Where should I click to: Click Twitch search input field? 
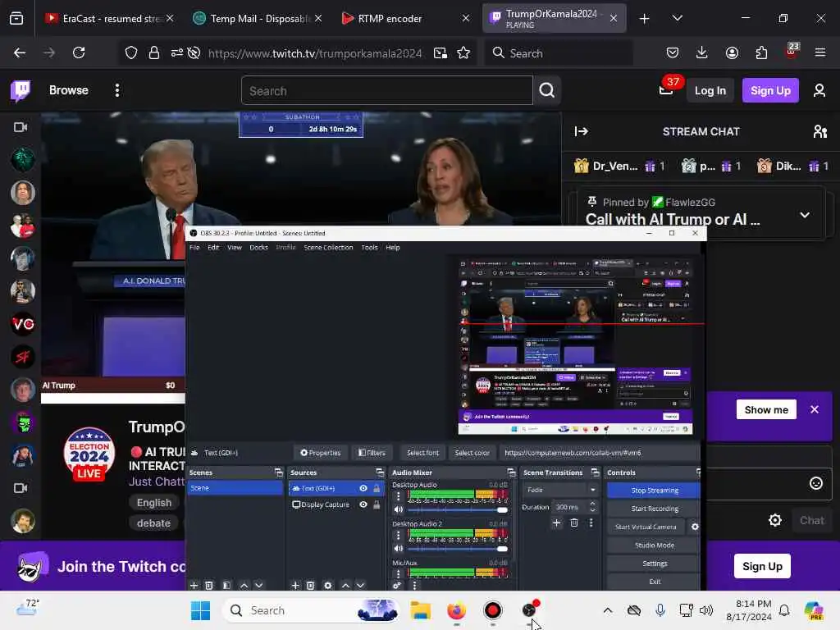pyautogui.click(x=387, y=90)
